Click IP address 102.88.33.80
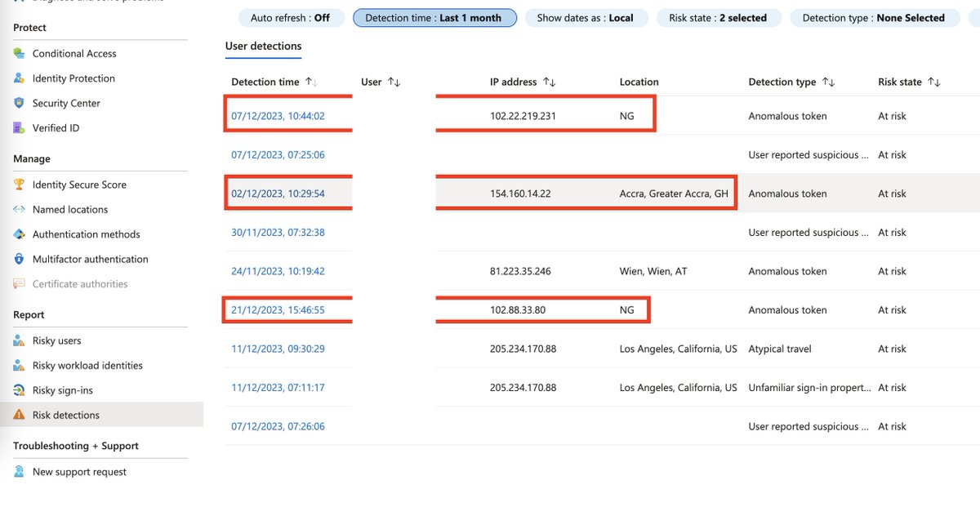Viewport: 980px width, 516px height. 518,310
